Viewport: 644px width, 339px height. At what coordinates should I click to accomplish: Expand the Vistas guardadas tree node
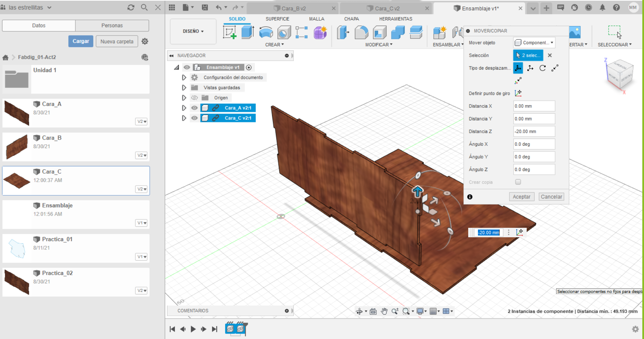184,88
